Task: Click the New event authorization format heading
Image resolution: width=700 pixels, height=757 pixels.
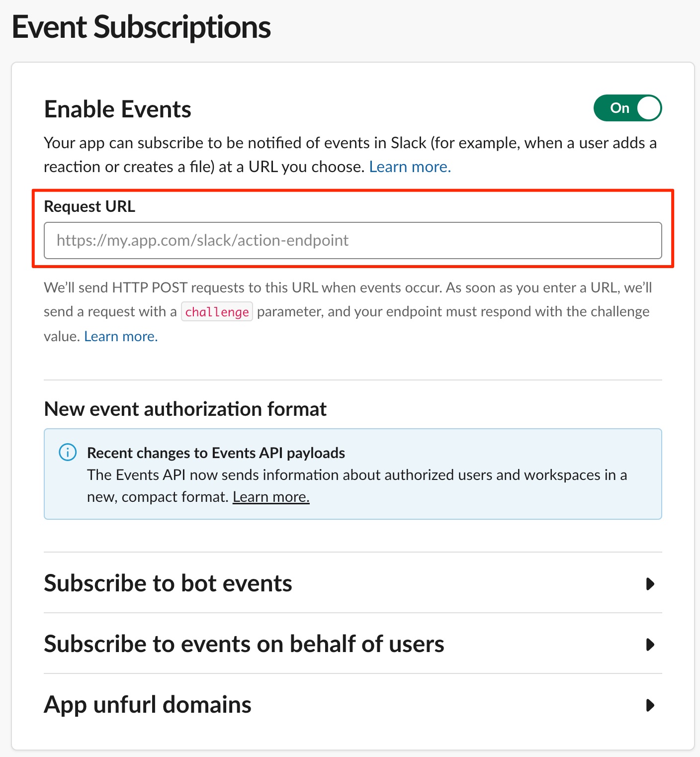Action: pyautogui.click(x=185, y=409)
